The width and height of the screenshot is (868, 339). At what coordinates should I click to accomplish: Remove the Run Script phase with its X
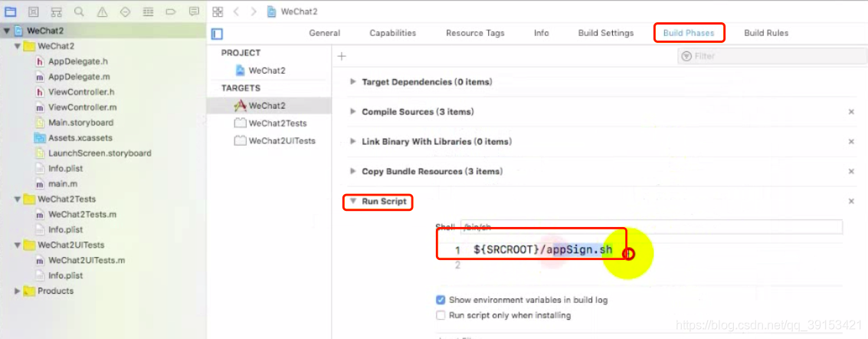point(851,202)
